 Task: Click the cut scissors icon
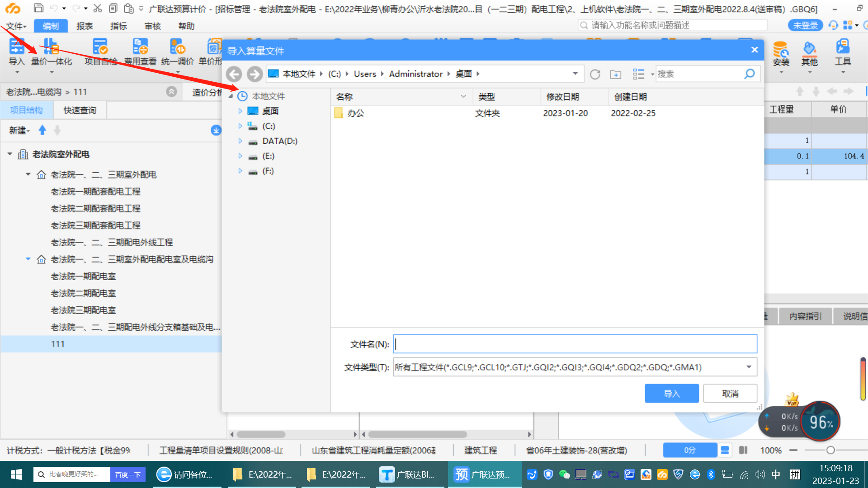click(97, 8)
